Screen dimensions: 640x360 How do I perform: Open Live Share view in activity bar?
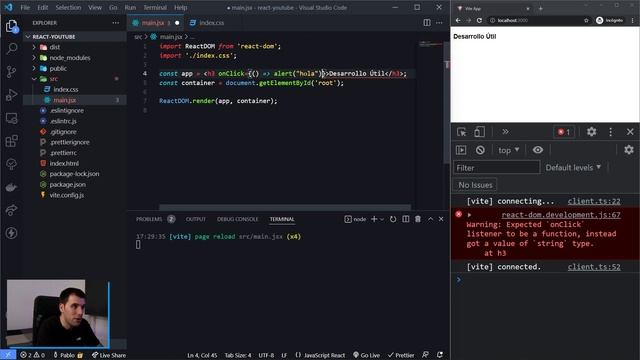[x=11, y=210]
